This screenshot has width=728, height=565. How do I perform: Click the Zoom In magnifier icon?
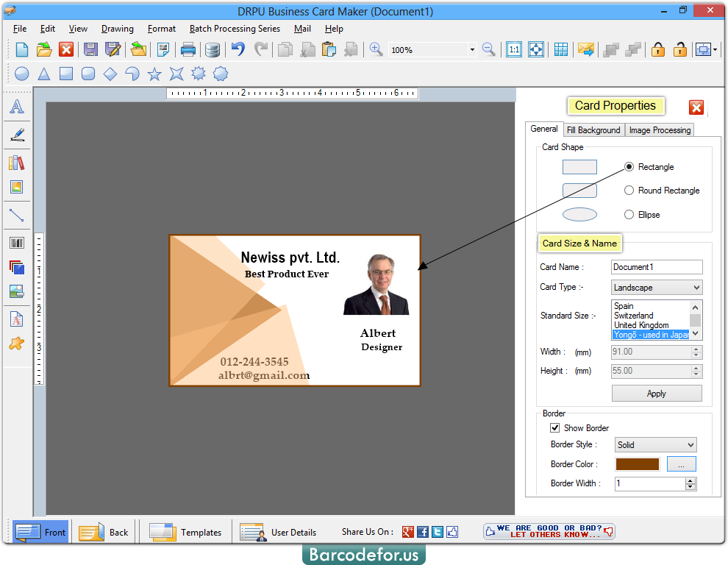(x=376, y=49)
